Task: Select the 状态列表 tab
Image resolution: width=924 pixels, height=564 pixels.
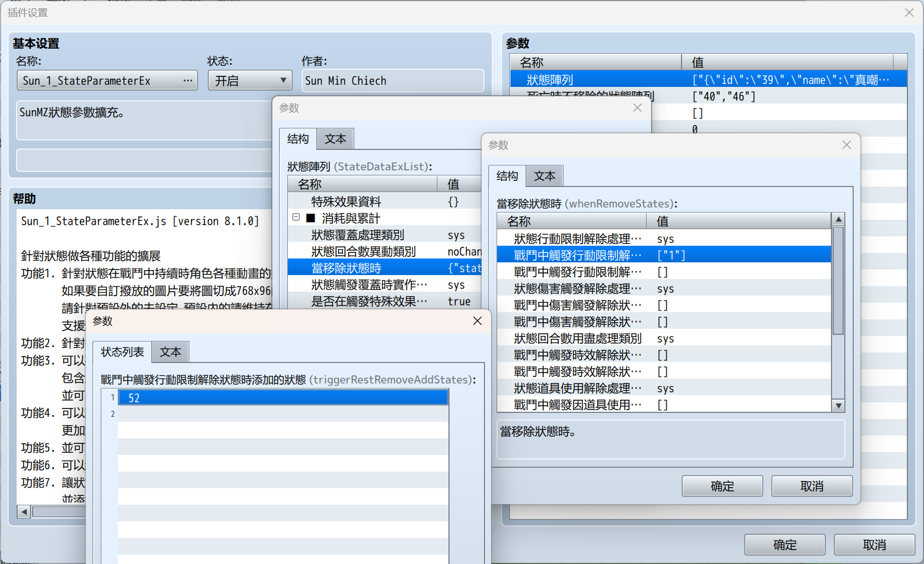Action: (x=122, y=352)
